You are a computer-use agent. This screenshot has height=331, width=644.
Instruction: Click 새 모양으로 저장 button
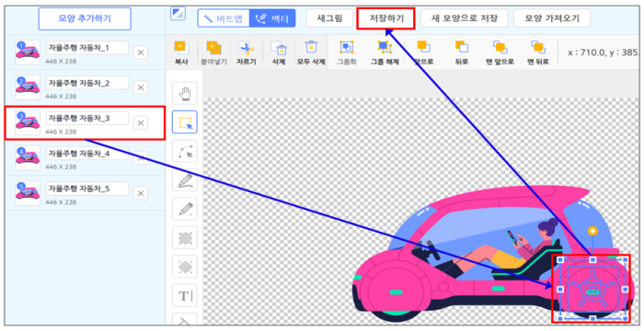click(464, 18)
